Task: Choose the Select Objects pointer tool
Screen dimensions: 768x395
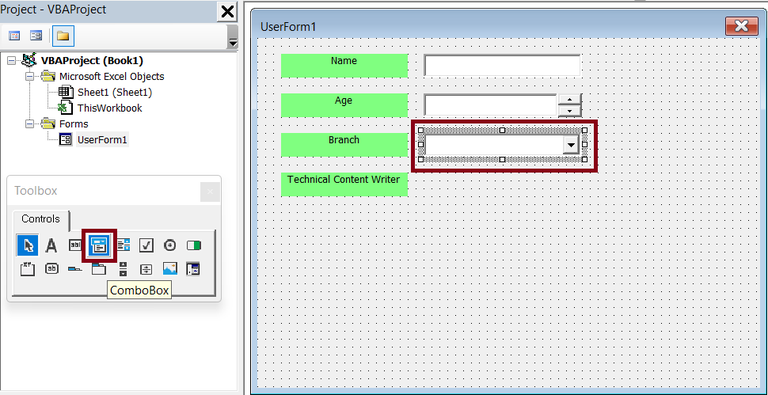Action: tap(28, 245)
